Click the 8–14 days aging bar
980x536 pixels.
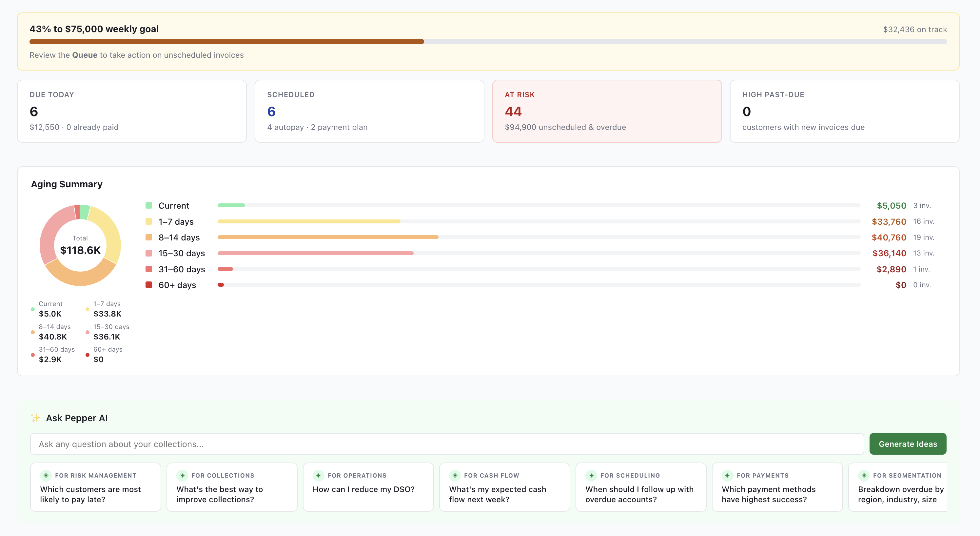[x=539, y=237]
